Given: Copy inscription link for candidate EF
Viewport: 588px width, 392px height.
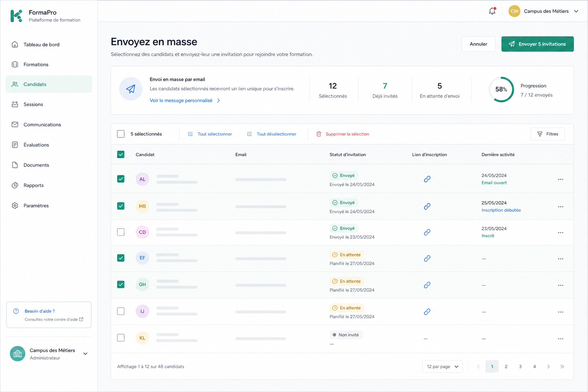Looking at the screenshot, I should point(427,259).
